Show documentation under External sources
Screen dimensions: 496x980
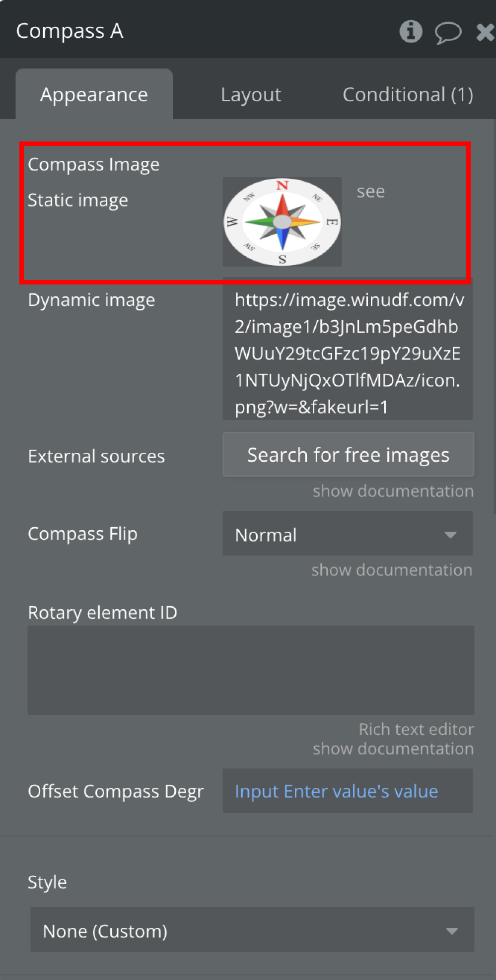coord(393,491)
